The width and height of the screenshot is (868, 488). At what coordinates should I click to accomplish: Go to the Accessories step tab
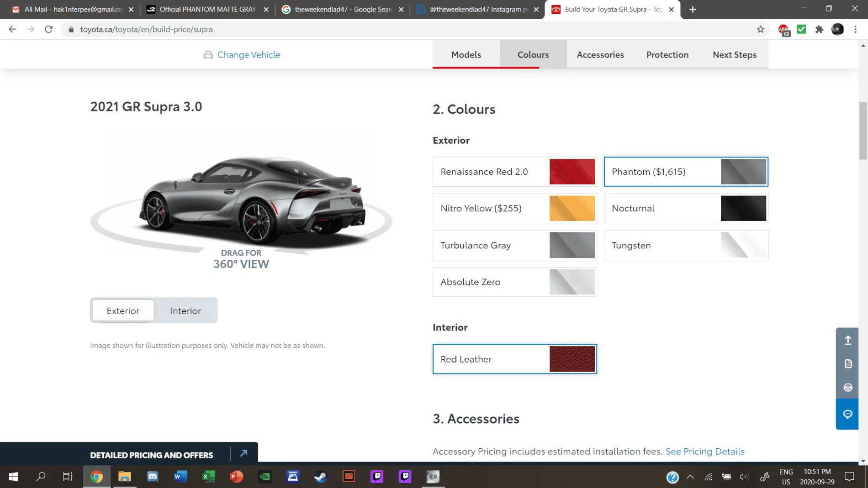(600, 54)
